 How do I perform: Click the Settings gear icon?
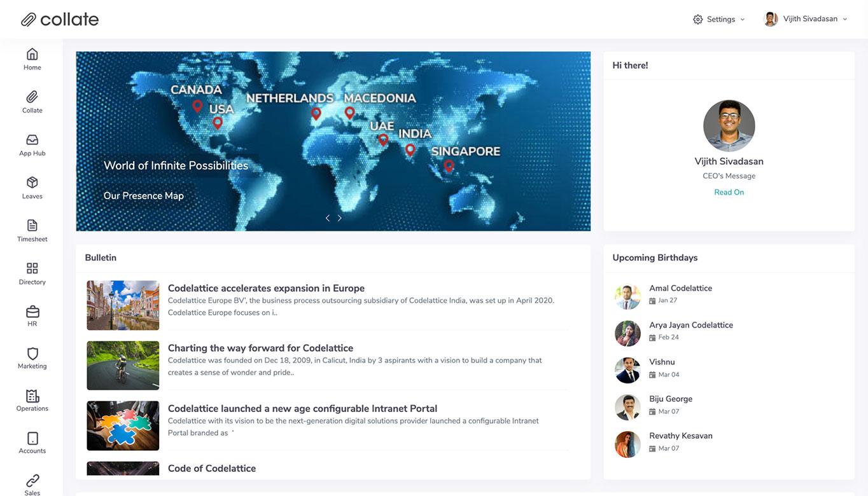[698, 19]
